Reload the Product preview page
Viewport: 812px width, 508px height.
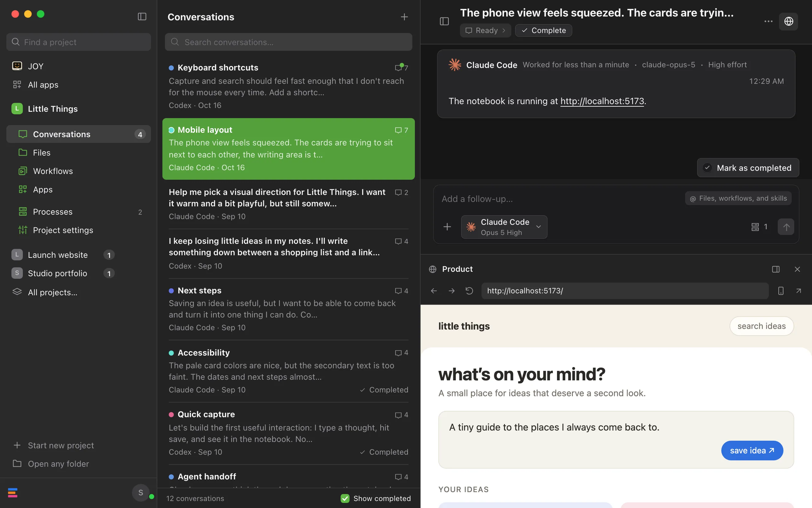[469, 291]
